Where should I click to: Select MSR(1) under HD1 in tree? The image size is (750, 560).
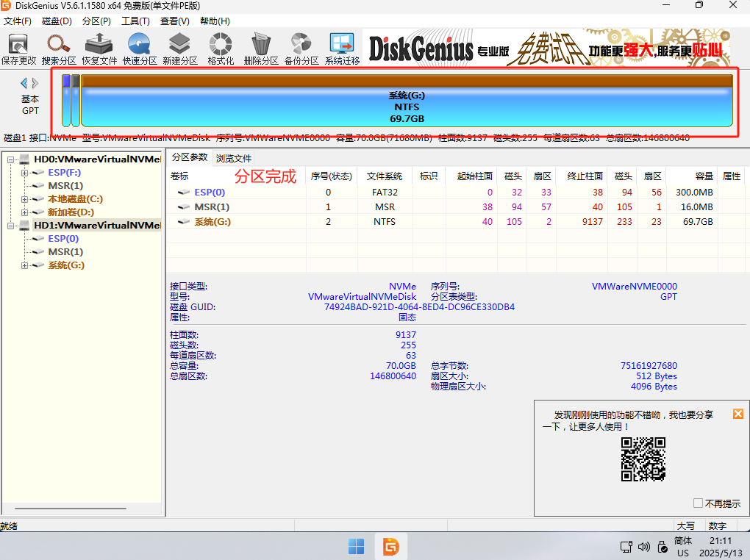coord(65,251)
